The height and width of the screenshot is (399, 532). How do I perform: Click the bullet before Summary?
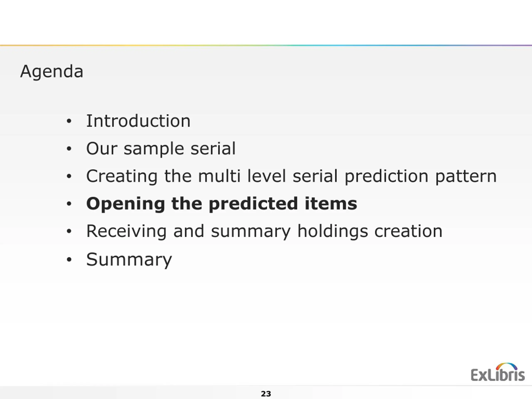click(69, 260)
